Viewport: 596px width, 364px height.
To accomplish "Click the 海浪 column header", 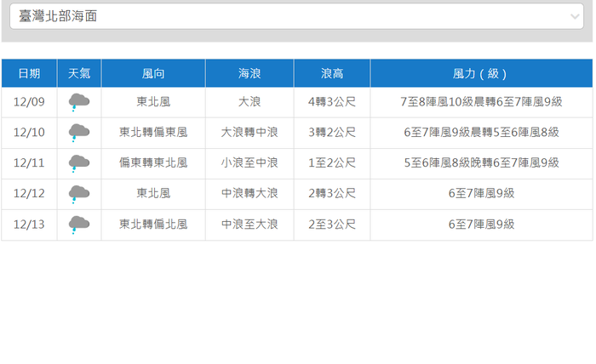I will [x=249, y=74].
